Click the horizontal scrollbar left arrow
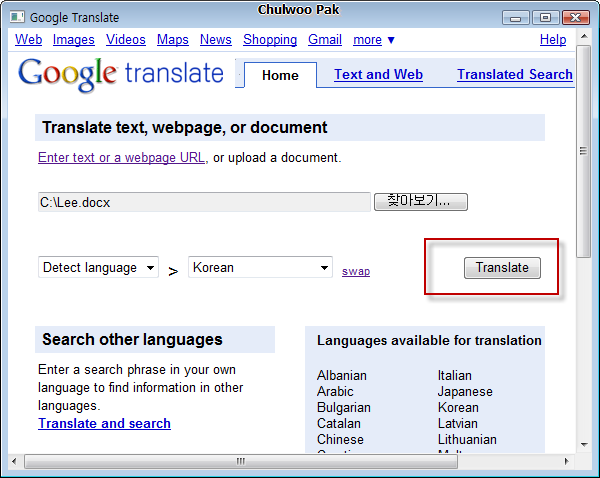The width and height of the screenshot is (600, 478). point(14,461)
